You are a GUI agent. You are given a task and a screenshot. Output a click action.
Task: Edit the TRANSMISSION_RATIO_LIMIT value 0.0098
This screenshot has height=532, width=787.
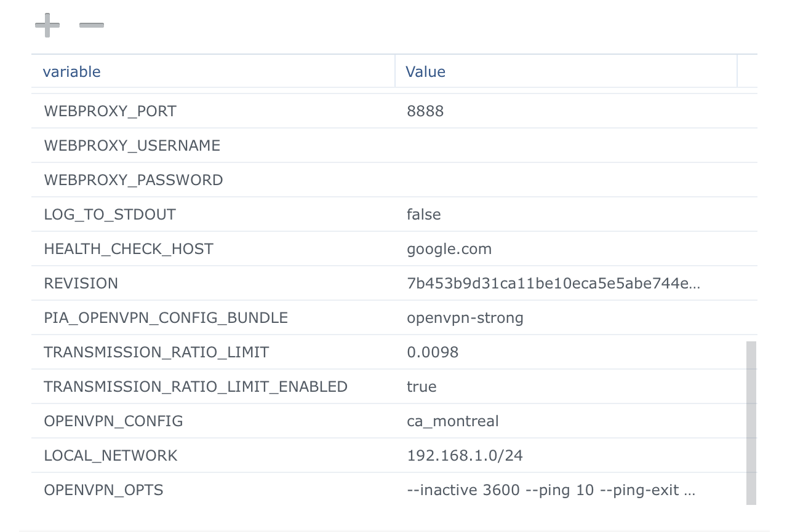(x=433, y=352)
